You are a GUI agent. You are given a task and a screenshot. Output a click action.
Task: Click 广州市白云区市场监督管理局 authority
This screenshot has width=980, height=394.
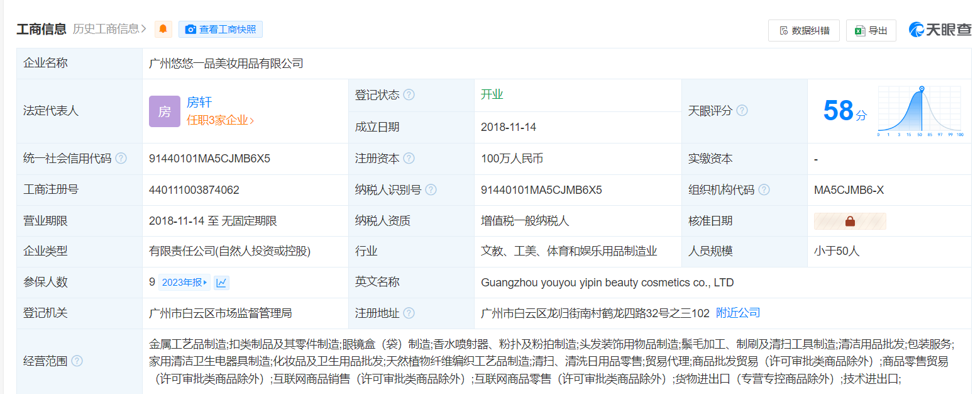(221, 313)
